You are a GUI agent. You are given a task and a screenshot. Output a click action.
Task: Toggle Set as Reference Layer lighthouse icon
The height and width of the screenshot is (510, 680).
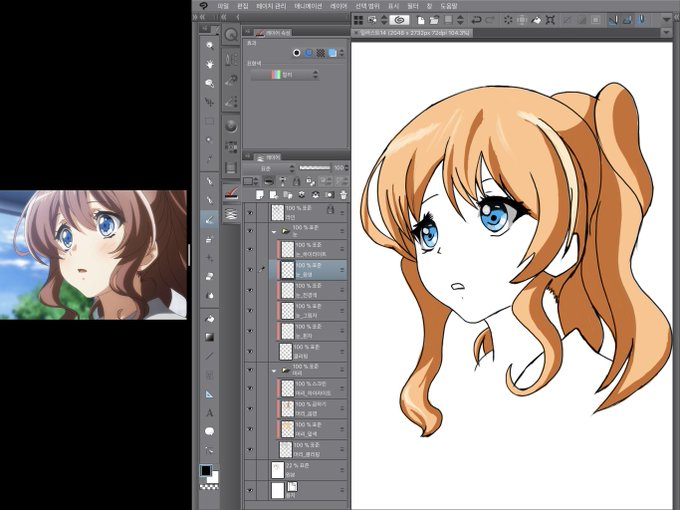pos(283,181)
